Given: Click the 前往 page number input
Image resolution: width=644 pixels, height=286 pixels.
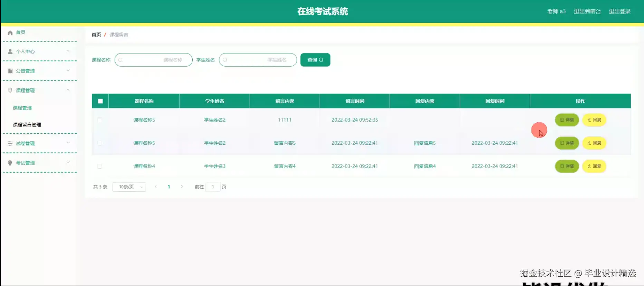Looking at the screenshot, I should click(213, 187).
